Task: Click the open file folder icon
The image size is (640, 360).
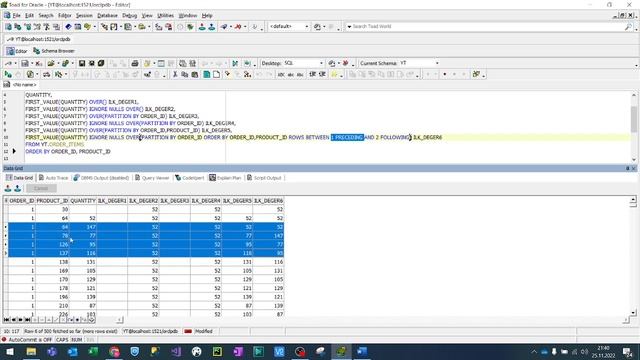Action: (x=51, y=63)
